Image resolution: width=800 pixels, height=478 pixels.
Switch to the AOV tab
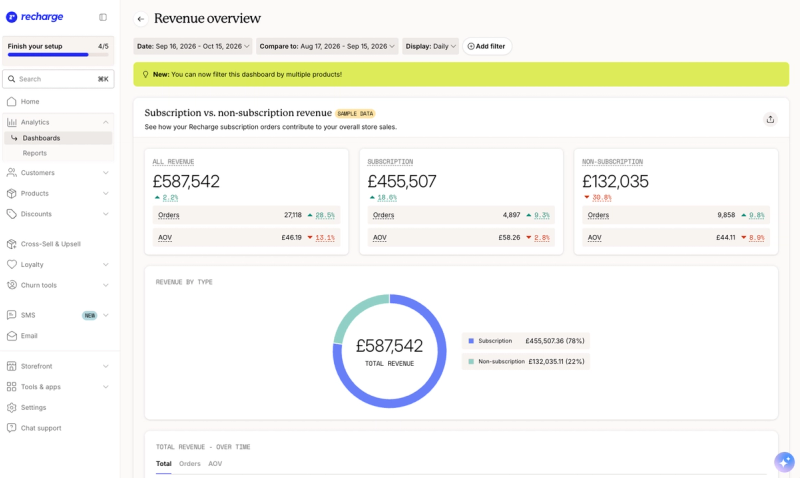(x=215, y=464)
